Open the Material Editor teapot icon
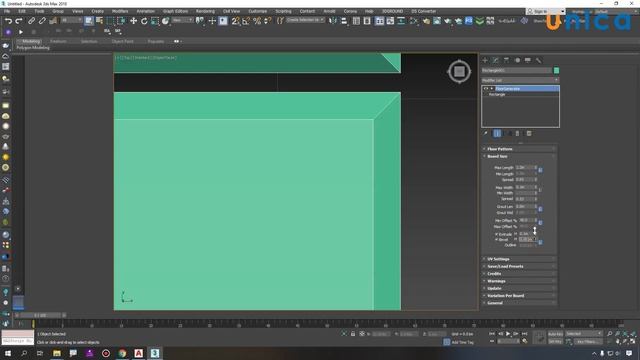The image size is (640, 360). click(426, 21)
